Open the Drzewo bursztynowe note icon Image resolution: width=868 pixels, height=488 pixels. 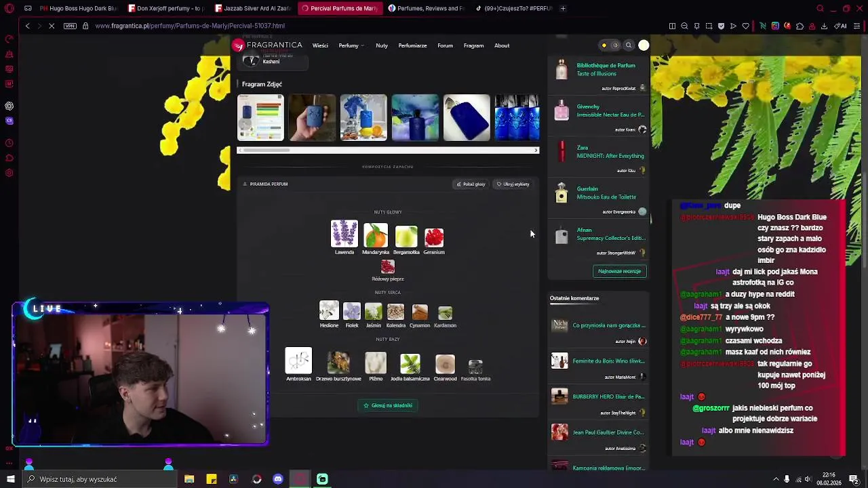[338, 363]
